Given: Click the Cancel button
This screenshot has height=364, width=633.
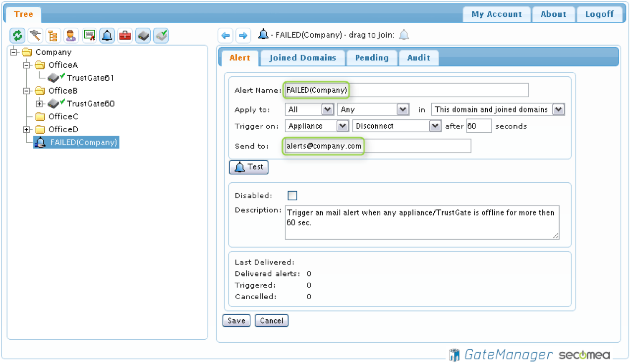Looking at the screenshot, I should tap(272, 321).
